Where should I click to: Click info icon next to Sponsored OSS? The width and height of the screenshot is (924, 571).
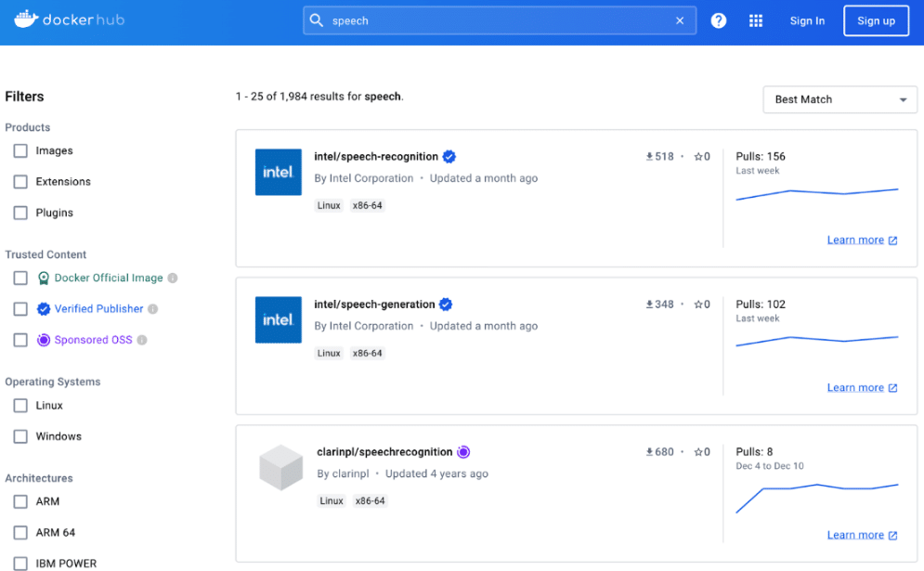click(142, 340)
